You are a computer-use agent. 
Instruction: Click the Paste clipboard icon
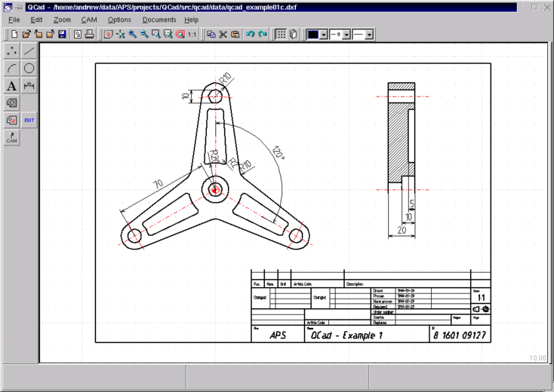[x=235, y=34]
